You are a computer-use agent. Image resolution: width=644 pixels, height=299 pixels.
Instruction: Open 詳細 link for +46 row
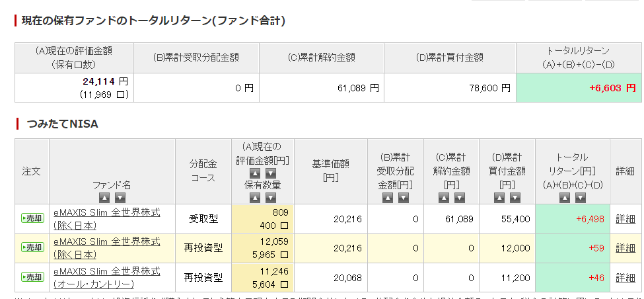pos(626,278)
